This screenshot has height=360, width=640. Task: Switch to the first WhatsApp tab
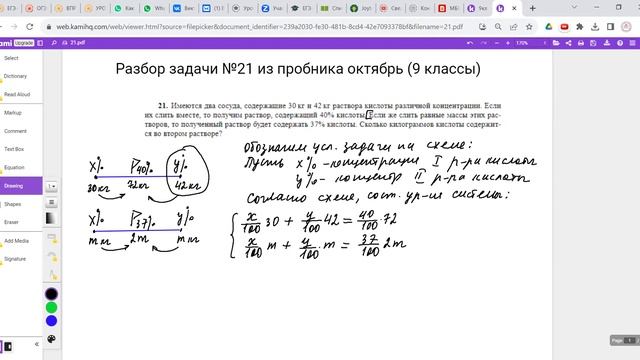click(125, 8)
